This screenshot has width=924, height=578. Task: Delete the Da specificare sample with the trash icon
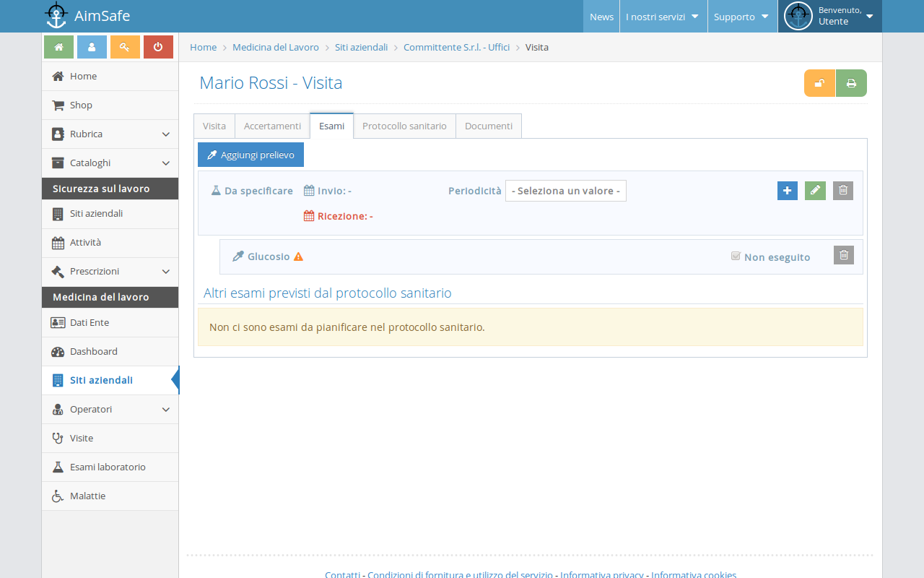point(843,191)
